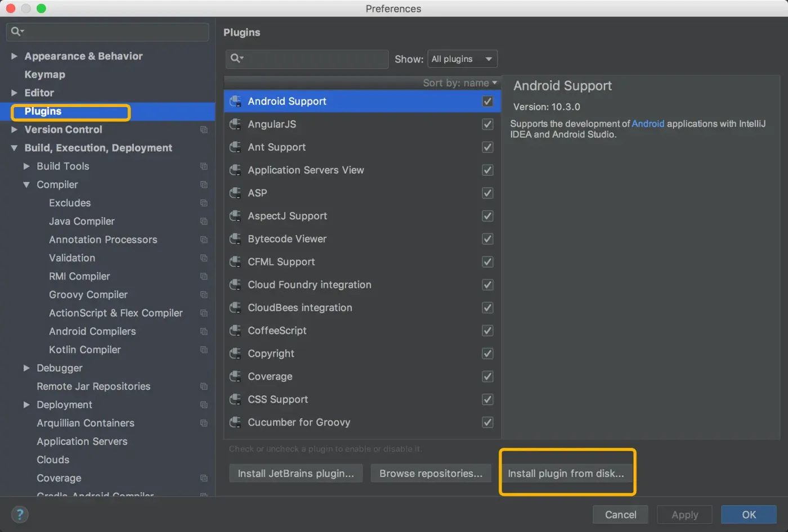
Task: Open the Sort by name selector
Action: (460, 83)
